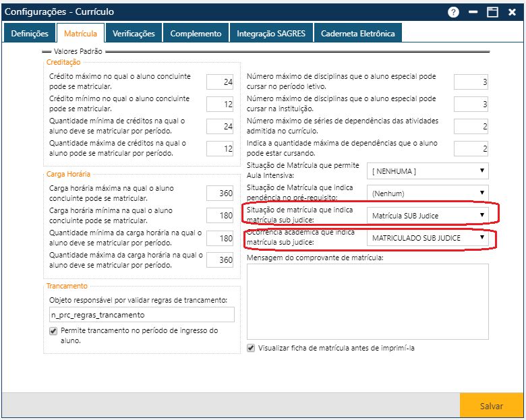Edit quantidade máxima de créditos por período field
Viewport: 526px width, 420px height.
(x=220, y=148)
